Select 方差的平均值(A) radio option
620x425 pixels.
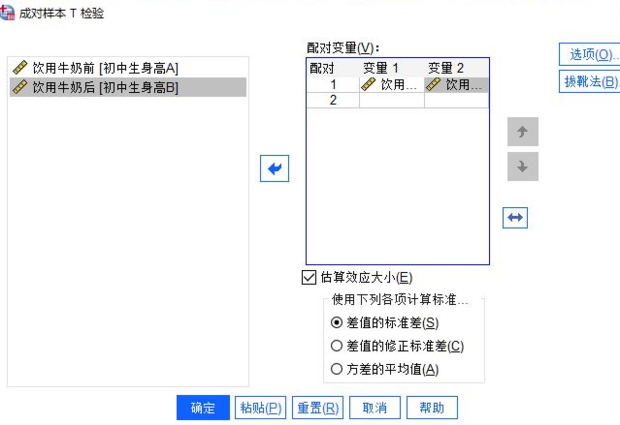(x=336, y=369)
